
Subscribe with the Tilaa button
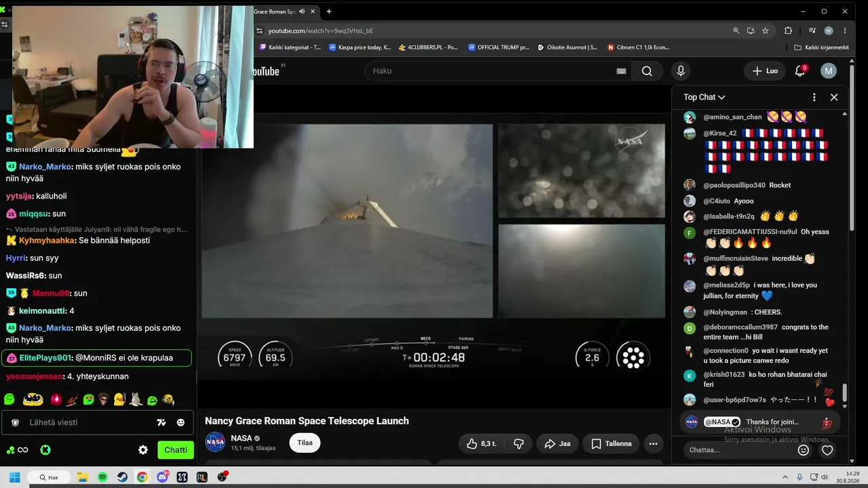[305, 443]
